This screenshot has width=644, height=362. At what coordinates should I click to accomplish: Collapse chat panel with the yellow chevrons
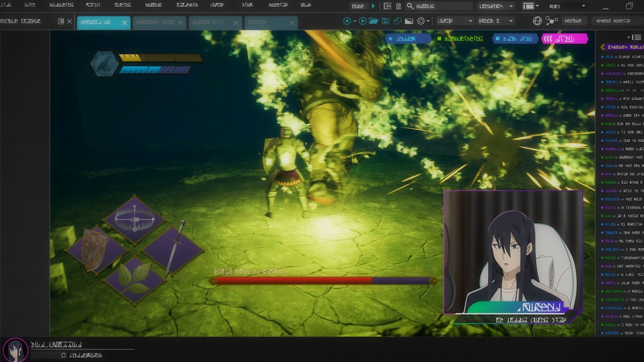[603, 47]
